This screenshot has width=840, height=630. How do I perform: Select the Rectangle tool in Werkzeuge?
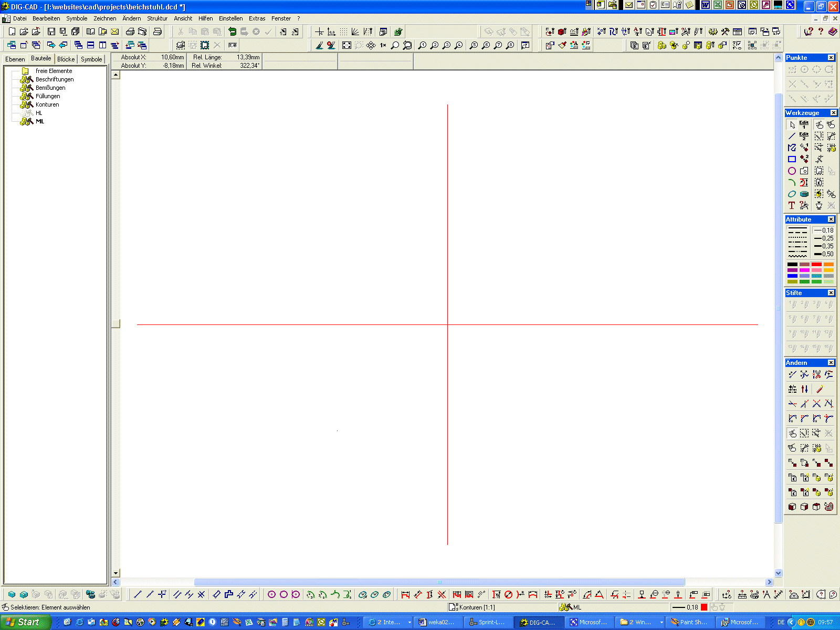click(x=792, y=159)
